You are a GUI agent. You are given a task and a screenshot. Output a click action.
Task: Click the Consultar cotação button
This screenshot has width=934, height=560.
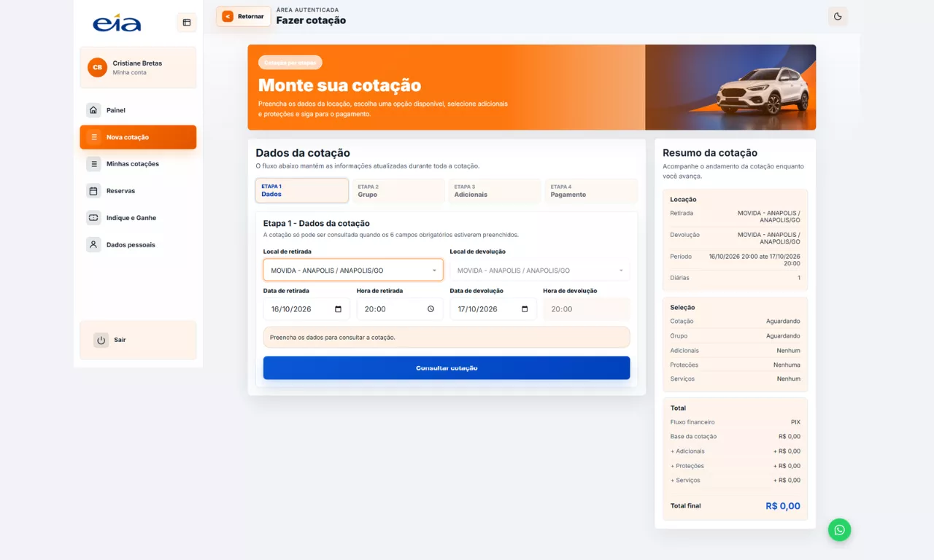tap(447, 367)
